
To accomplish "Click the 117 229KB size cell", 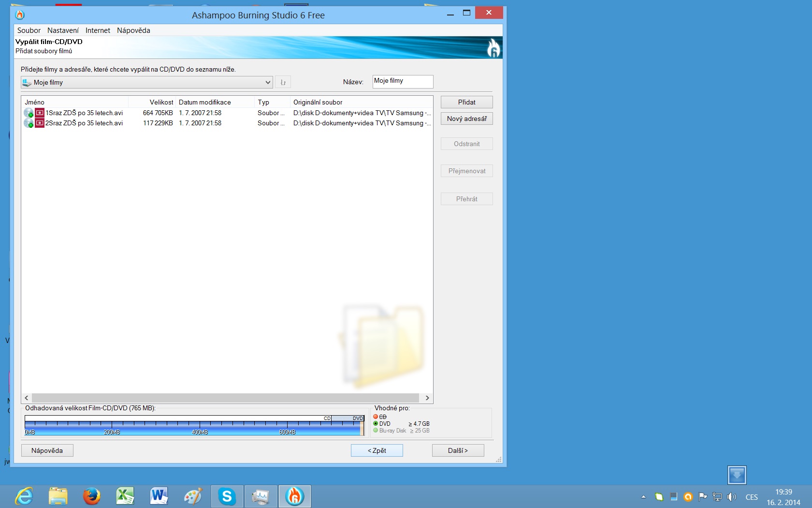I will [x=158, y=123].
